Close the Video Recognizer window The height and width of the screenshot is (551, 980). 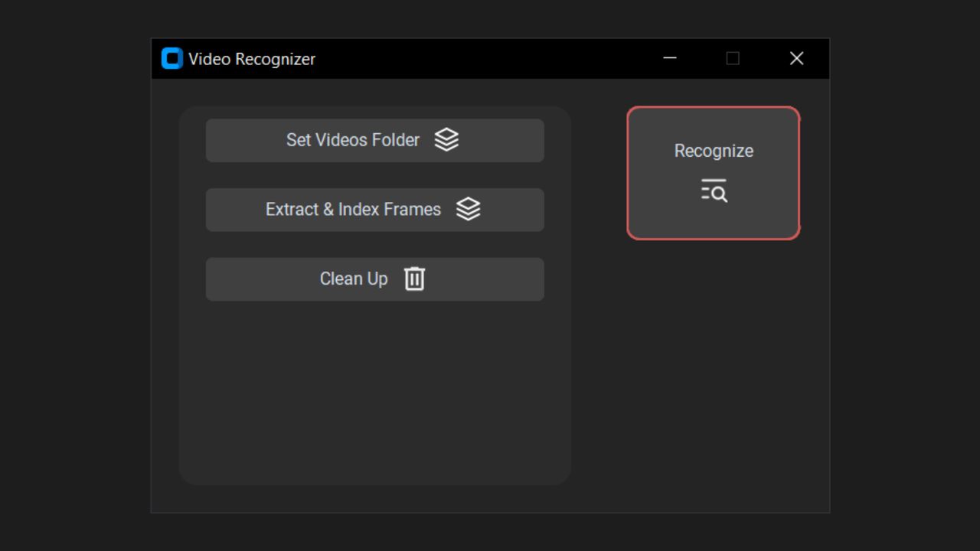click(x=796, y=58)
